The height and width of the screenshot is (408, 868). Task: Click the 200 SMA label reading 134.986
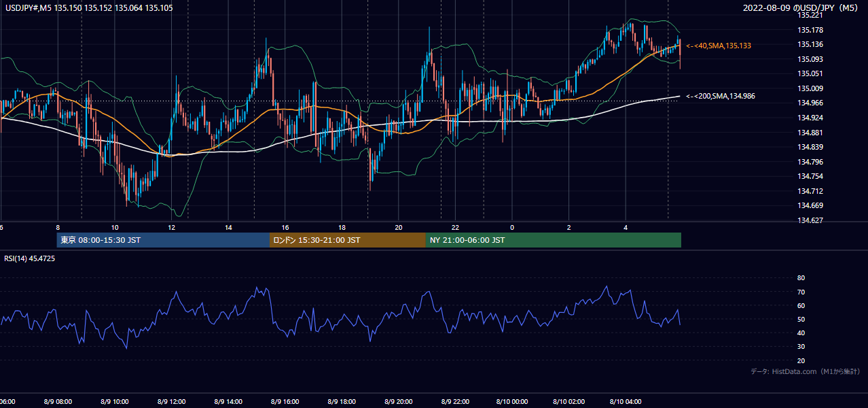point(721,97)
